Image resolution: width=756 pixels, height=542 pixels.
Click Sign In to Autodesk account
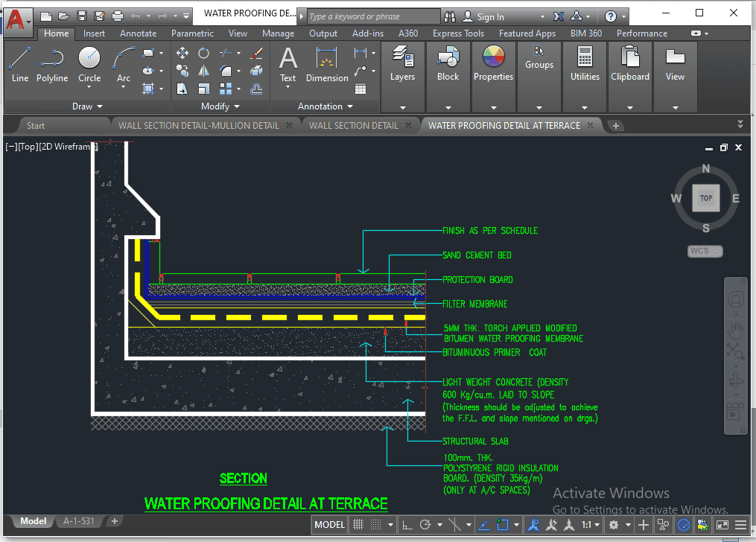click(x=490, y=16)
